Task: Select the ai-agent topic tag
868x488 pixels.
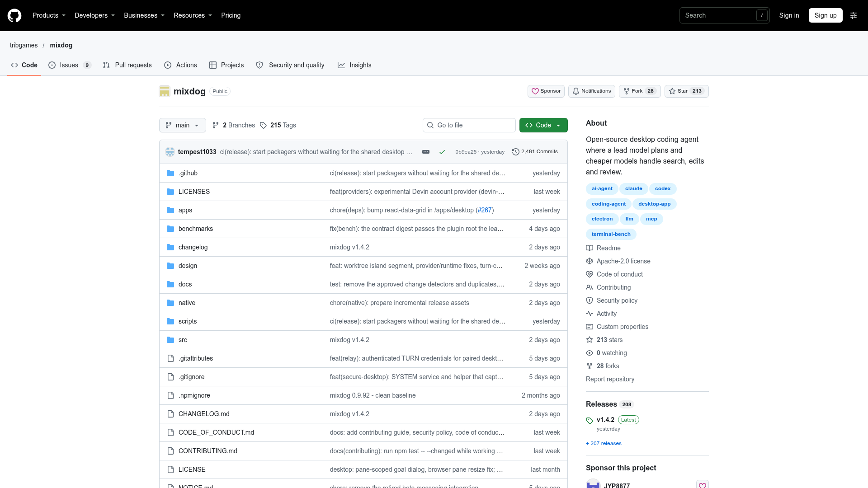Action: [602, 189]
